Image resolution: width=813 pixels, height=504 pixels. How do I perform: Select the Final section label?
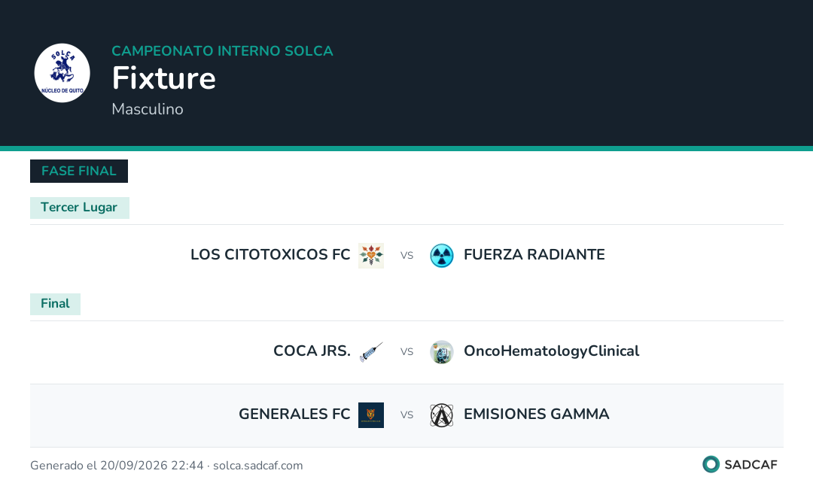coord(56,304)
